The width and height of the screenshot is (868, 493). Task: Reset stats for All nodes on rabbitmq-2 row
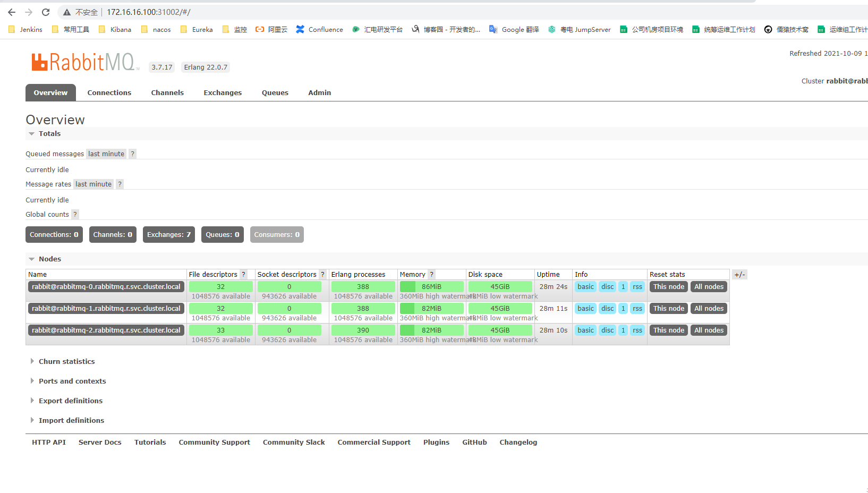709,330
